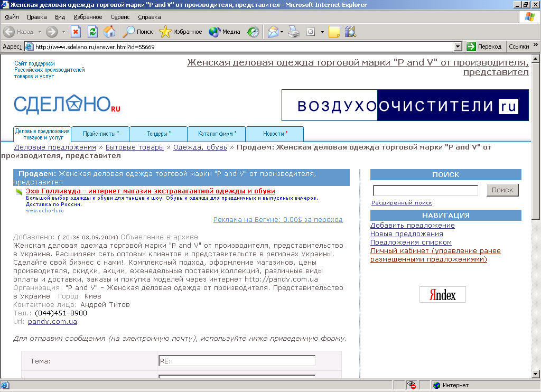
Task: Open Избранное favorites star button
Action: [x=181, y=32]
